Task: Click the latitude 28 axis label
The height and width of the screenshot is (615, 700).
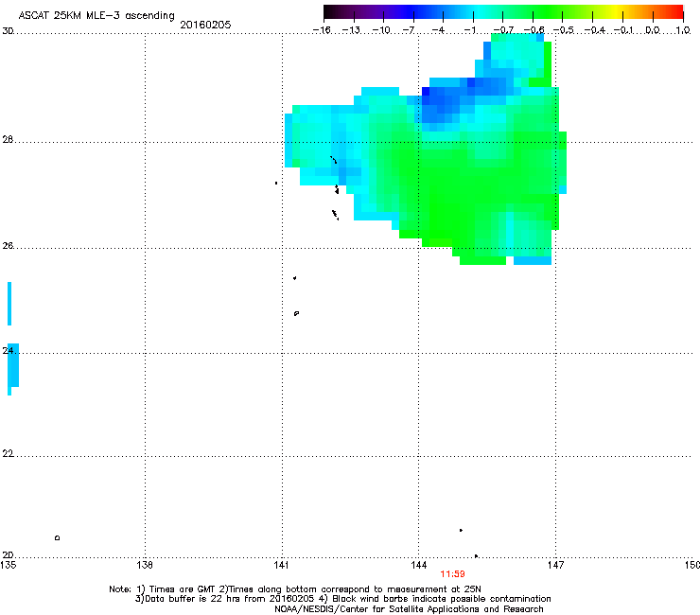Action: pos(8,139)
